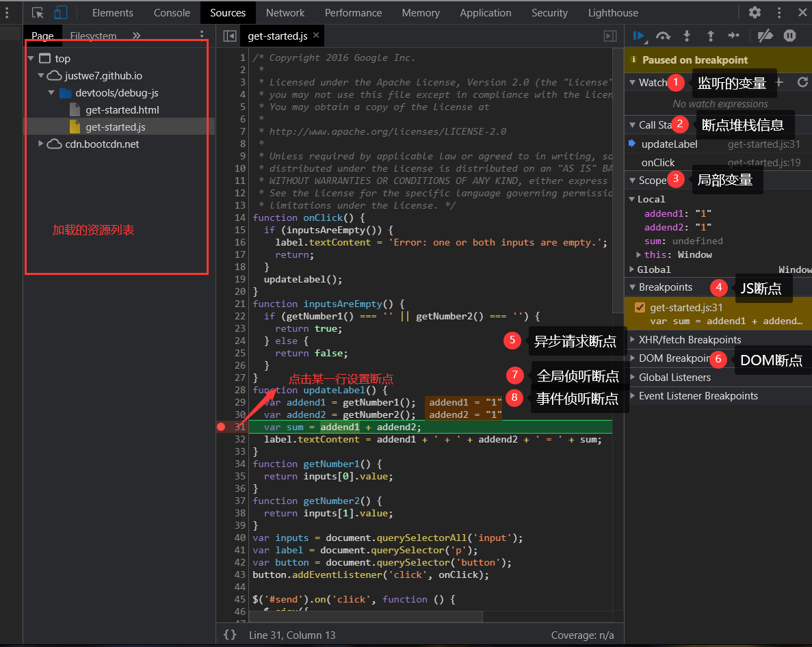This screenshot has width=812, height=647.
Task: Expand Event Listener Breakpoints section
Action: 632,396
